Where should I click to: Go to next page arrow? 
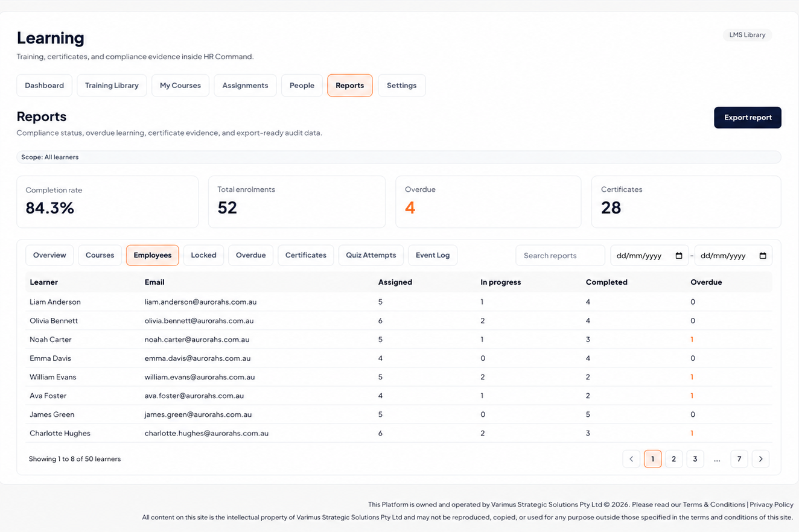click(x=761, y=459)
